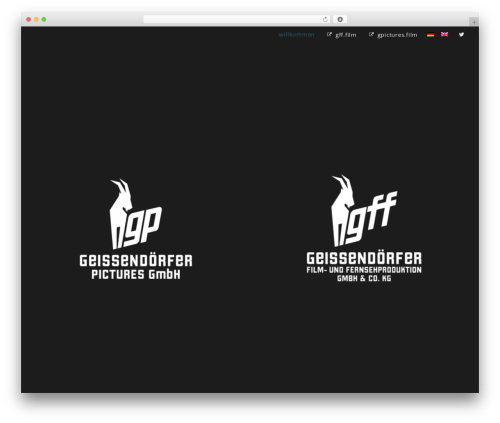Click the yellow minimize window dot
Viewport: 500px width, 423px height.
click(36, 20)
